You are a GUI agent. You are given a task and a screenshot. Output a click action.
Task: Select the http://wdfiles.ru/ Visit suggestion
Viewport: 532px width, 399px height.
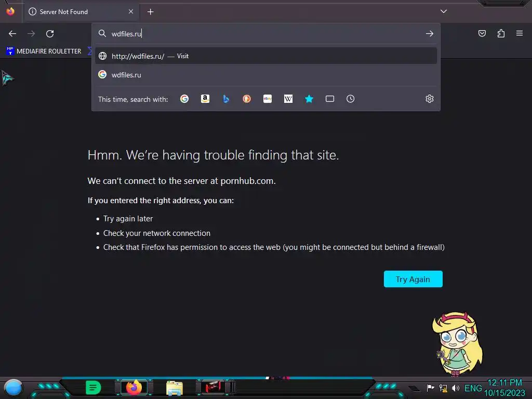tap(266, 56)
